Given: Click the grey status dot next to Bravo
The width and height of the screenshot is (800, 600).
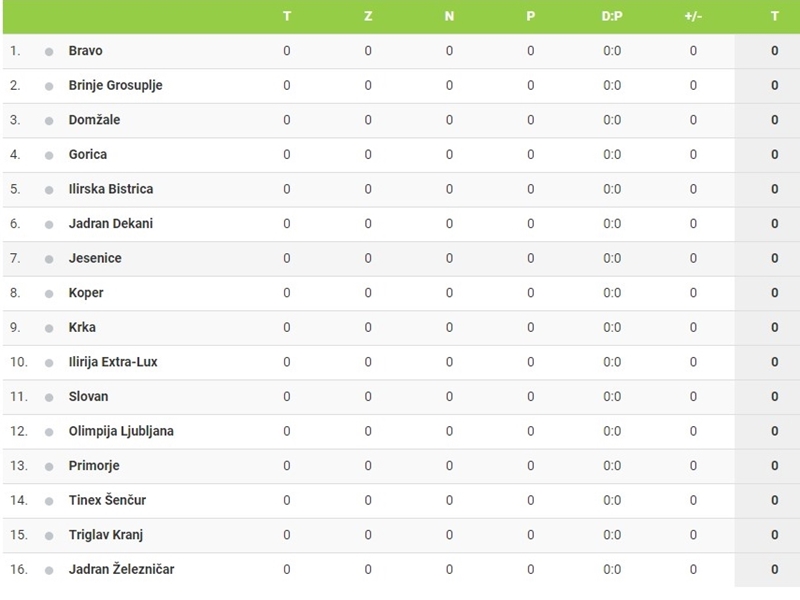Looking at the screenshot, I should 49,52.
